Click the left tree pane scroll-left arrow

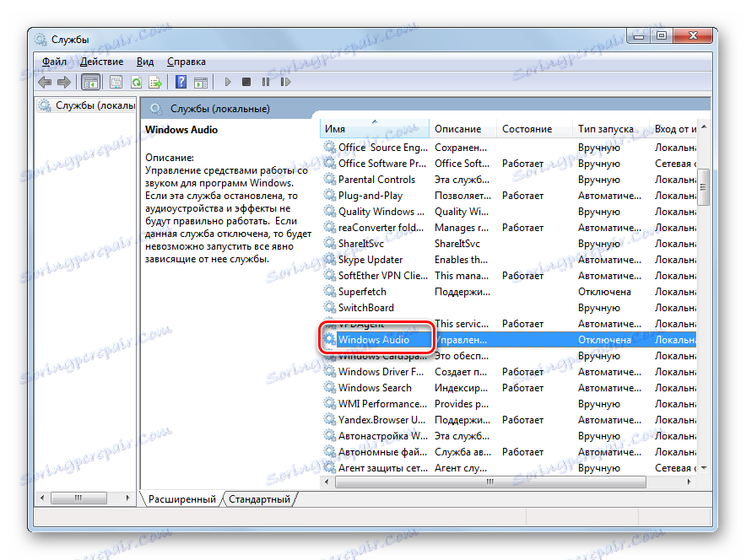click(x=42, y=498)
